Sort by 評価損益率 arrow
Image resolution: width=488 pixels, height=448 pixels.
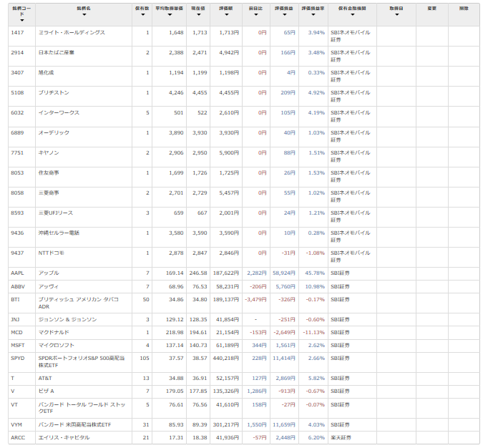pyautogui.click(x=313, y=14)
